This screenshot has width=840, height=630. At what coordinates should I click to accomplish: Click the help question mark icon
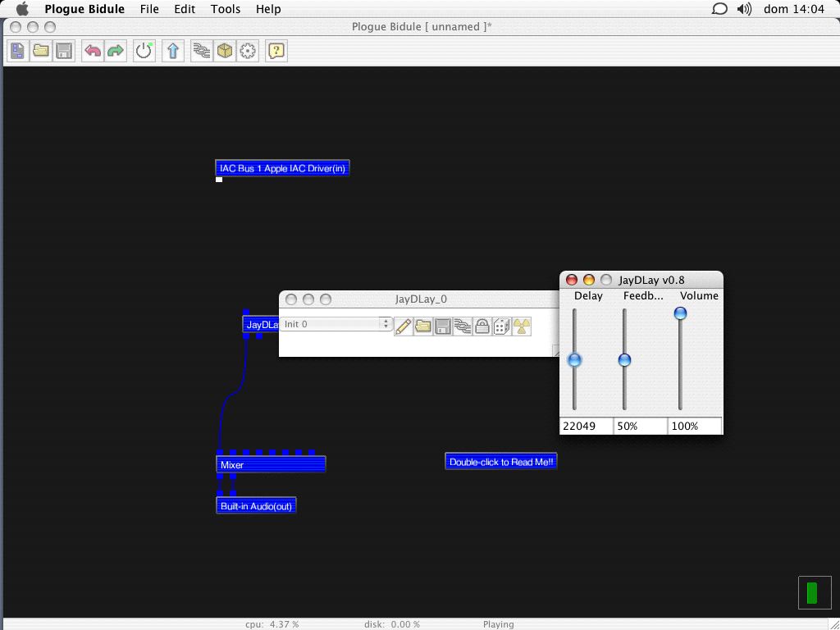point(276,52)
